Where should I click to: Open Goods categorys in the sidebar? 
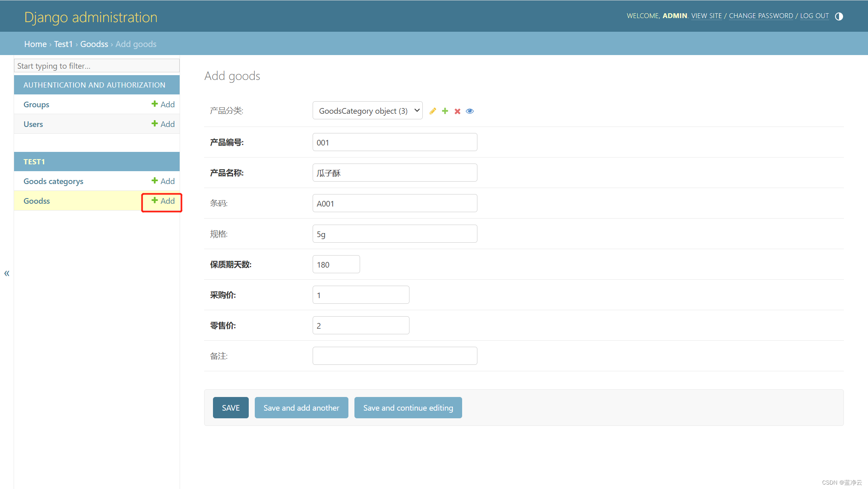(x=53, y=181)
